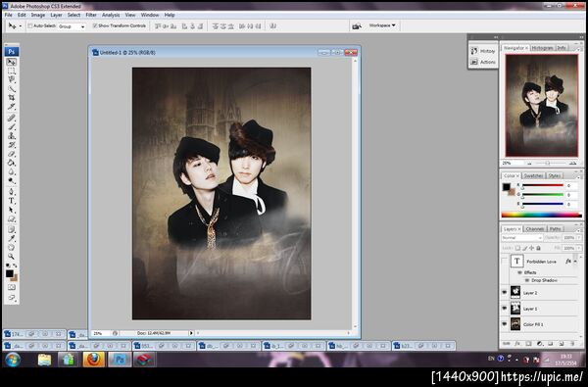Collapse Forbidden Love layer effects
The width and height of the screenshot is (588, 387).
pos(575,261)
